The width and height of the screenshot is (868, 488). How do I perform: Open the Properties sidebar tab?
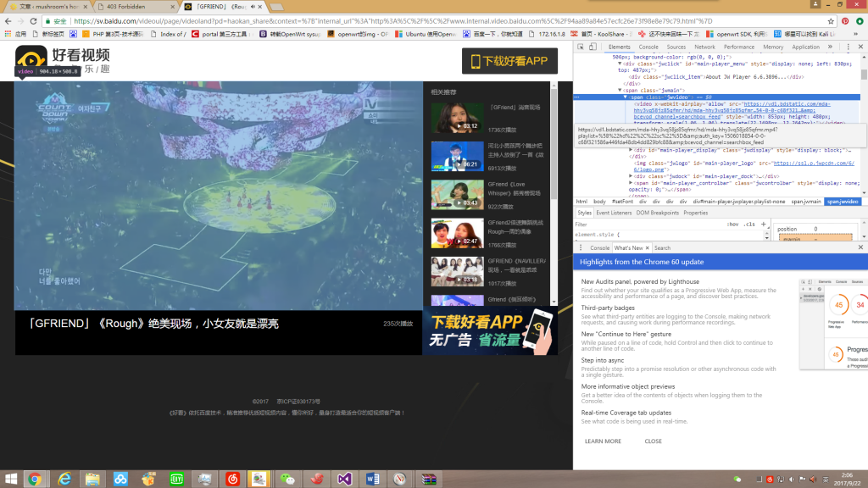pyautogui.click(x=695, y=213)
